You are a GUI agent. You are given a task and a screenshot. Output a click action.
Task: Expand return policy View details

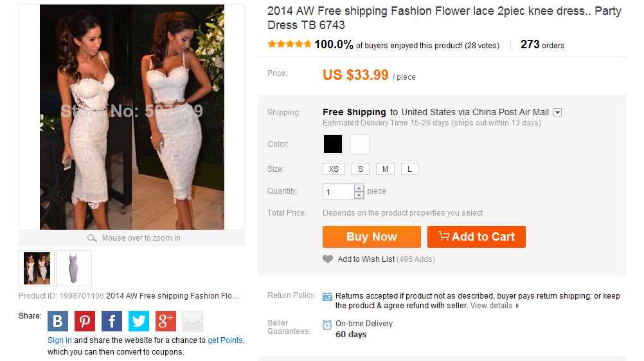click(494, 306)
